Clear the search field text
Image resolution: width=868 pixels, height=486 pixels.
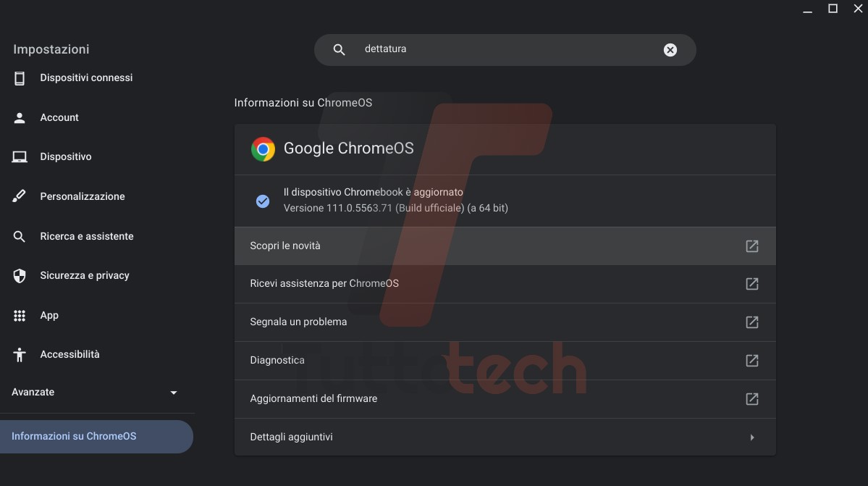pos(670,50)
